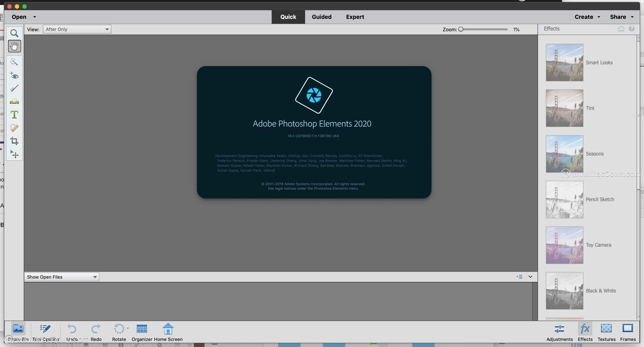The image size is (644, 347).
Task: Expand the Show Open Files dropdown
Action: pos(62,277)
